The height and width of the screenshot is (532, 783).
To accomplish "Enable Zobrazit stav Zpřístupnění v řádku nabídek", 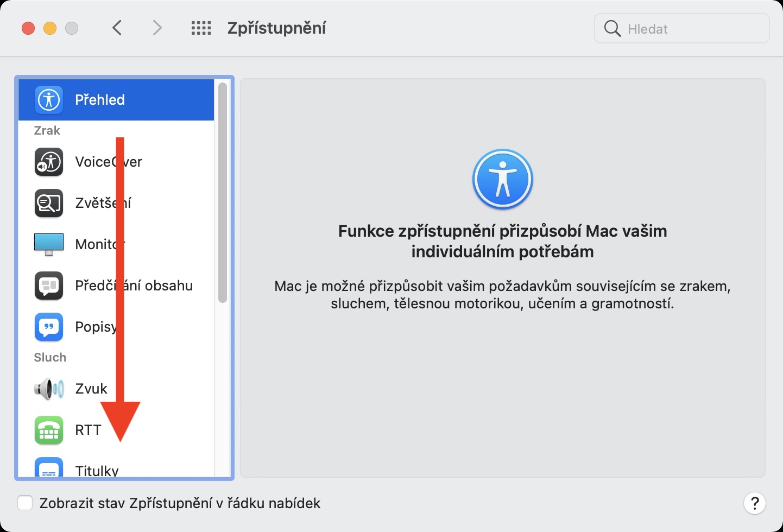I will (25, 503).
